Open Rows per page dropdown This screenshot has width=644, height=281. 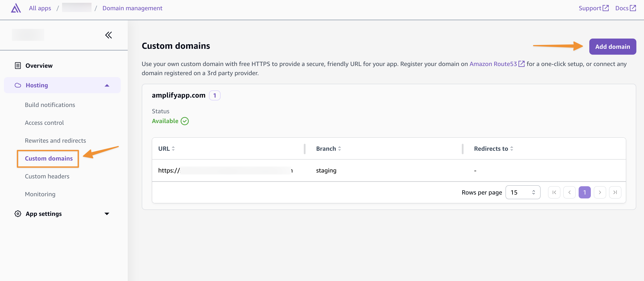(522, 192)
